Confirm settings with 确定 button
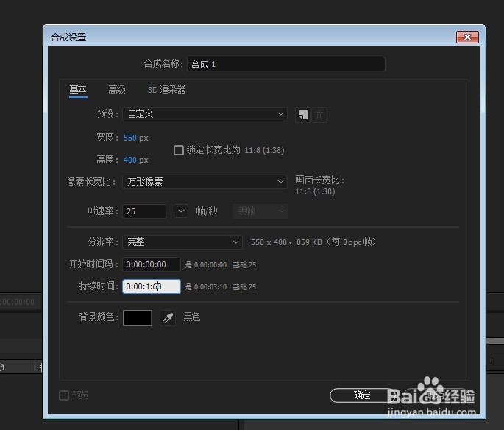This screenshot has width=504, height=430. 362,395
